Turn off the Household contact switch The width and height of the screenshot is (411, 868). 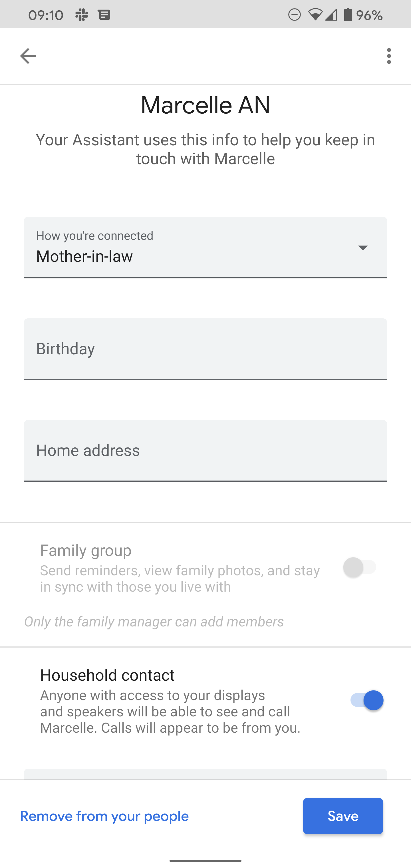point(366,700)
